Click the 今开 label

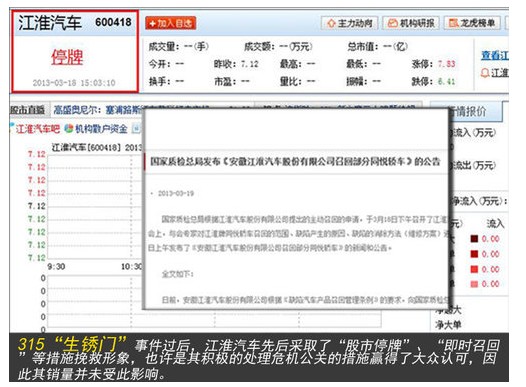click(159, 64)
